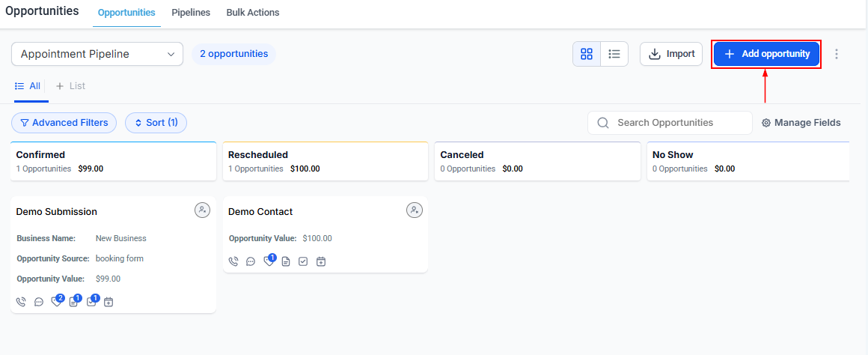Switch to list view
Viewport: 868px width, 355px height.
(614, 54)
